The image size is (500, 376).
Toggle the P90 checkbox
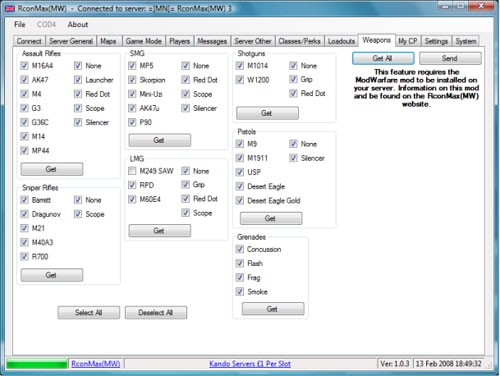click(x=132, y=122)
